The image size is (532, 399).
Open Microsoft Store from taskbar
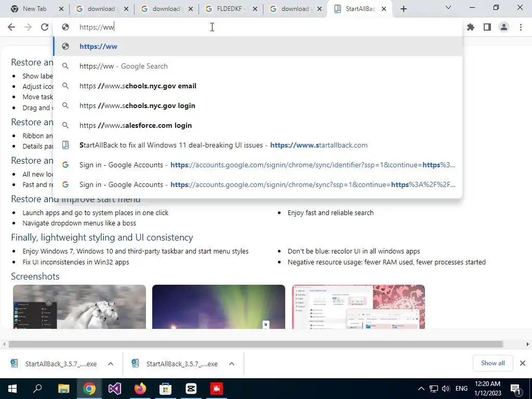(166, 389)
